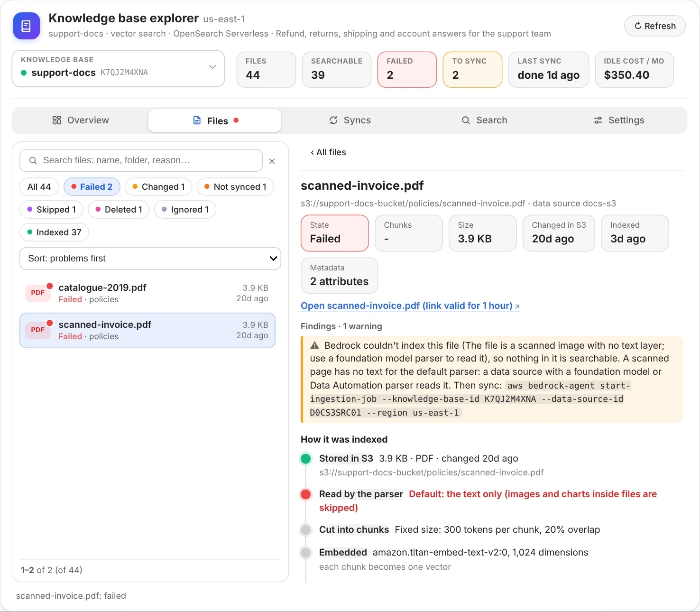Toggle the Failed 2 filter chip
This screenshot has width=700, height=612.
coord(92,187)
